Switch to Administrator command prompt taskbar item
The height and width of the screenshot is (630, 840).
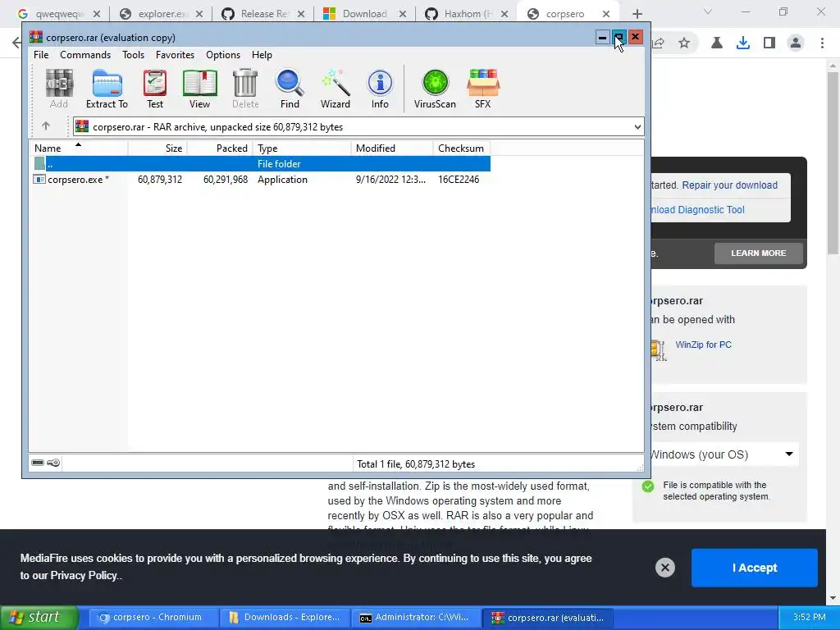click(416, 617)
